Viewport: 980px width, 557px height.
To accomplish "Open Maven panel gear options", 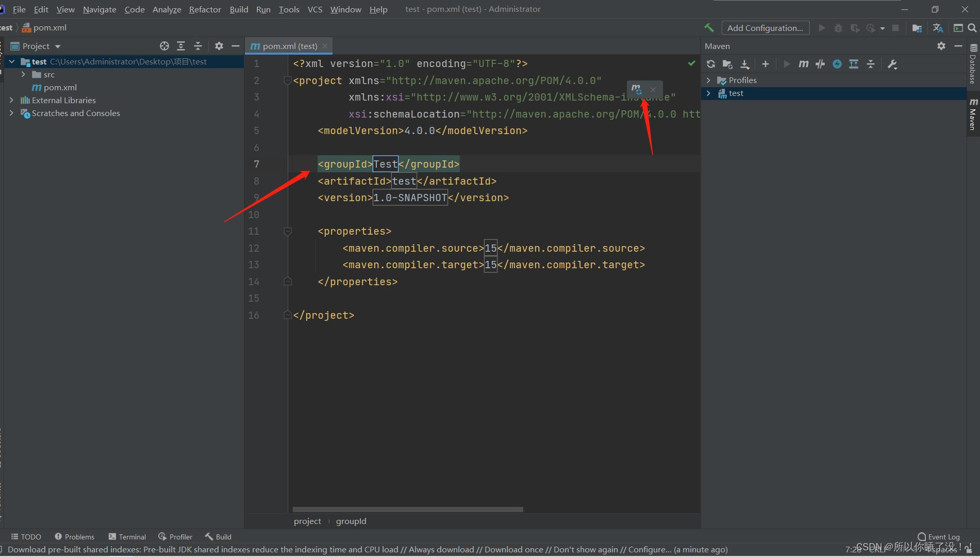I will (x=941, y=46).
